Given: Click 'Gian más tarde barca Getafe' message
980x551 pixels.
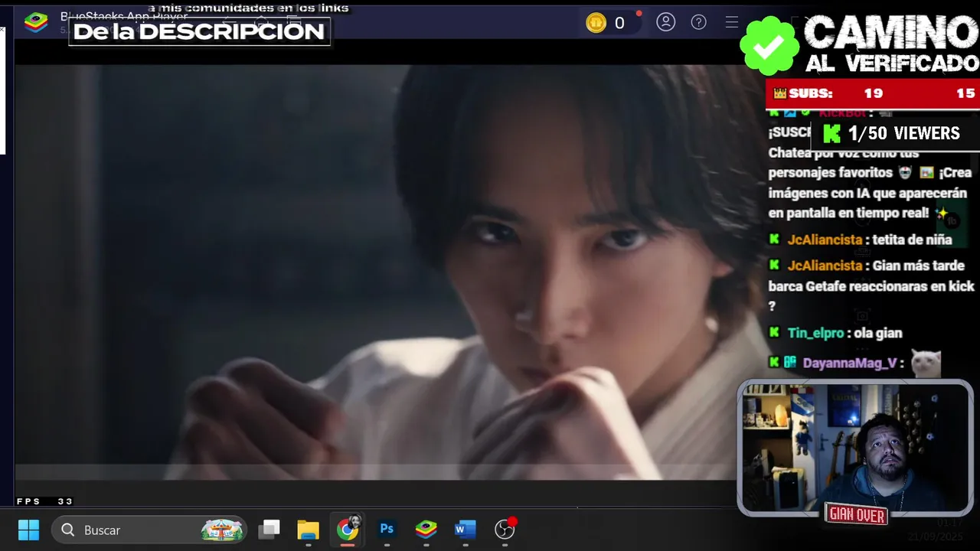Looking at the screenshot, I should coord(871,285).
